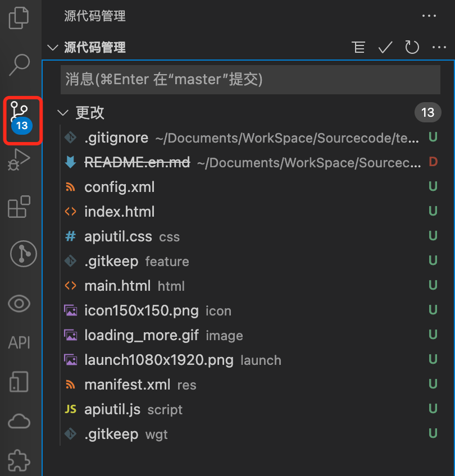
Task: Select config.xml in changes list
Action: (x=119, y=187)
